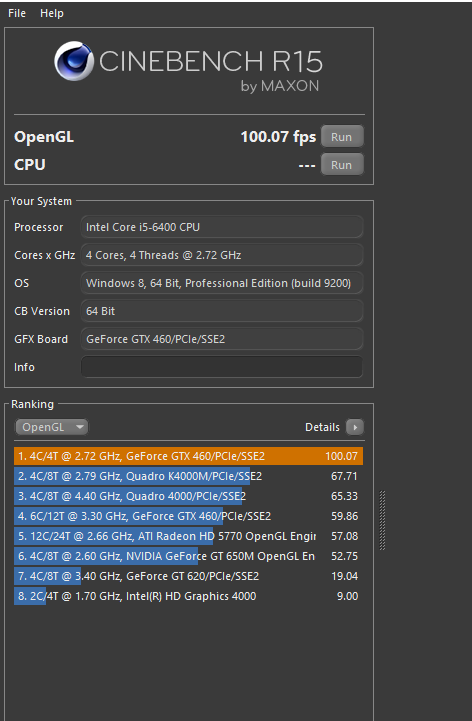Click the Cinebench sphere logo icon

click(x=74, y=61)
